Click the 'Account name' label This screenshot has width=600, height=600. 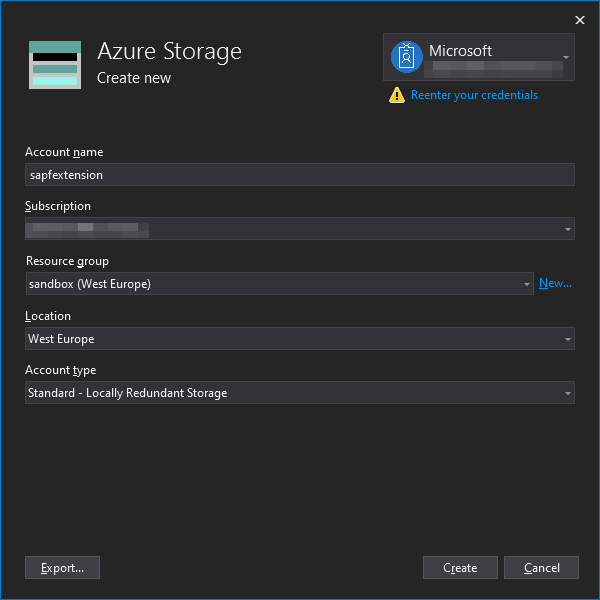pos(64,152)
